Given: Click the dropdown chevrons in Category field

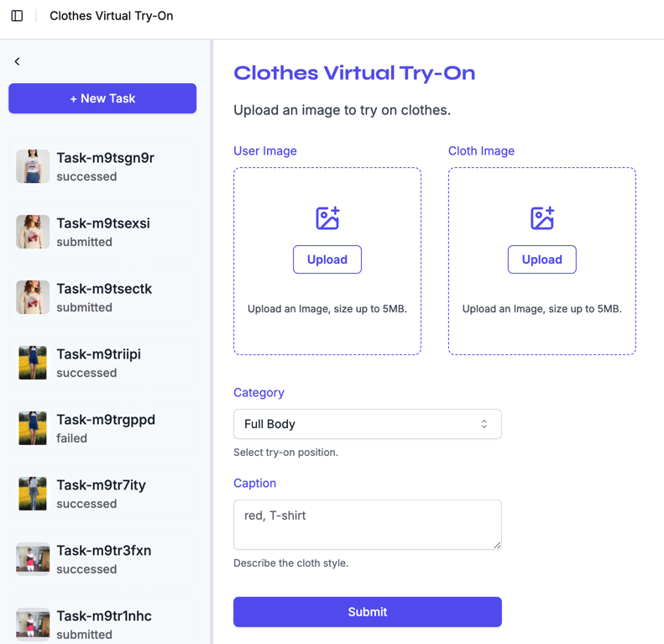Looking at the screenshot, I should tap(484, 424).
